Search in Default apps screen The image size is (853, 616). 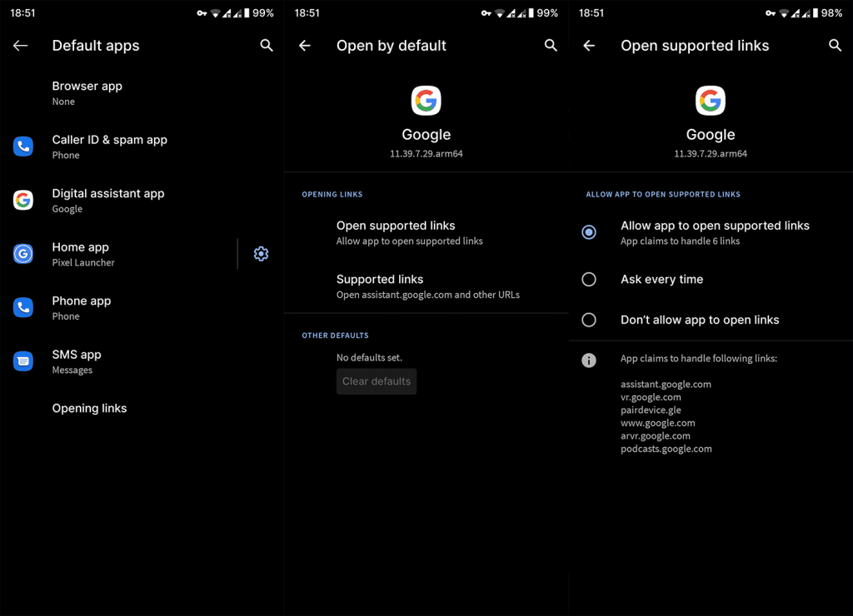[267, 45]
